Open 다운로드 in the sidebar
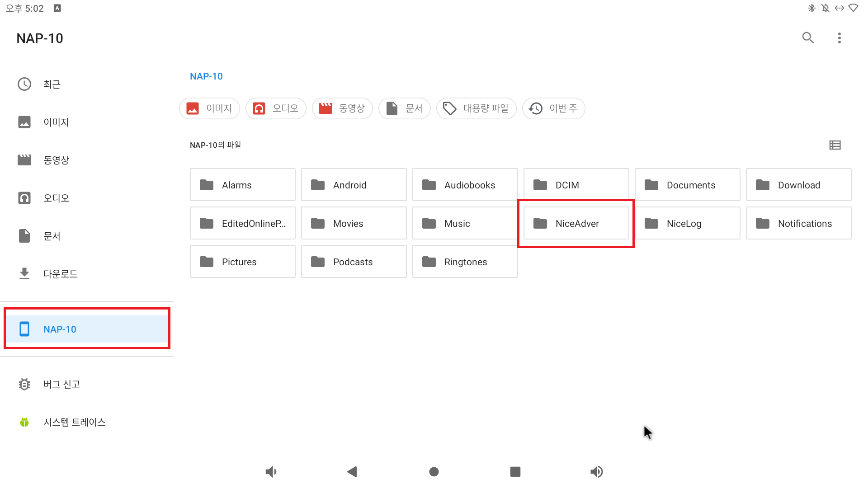The height and width of the screenshot is (488, 868). 60,274
